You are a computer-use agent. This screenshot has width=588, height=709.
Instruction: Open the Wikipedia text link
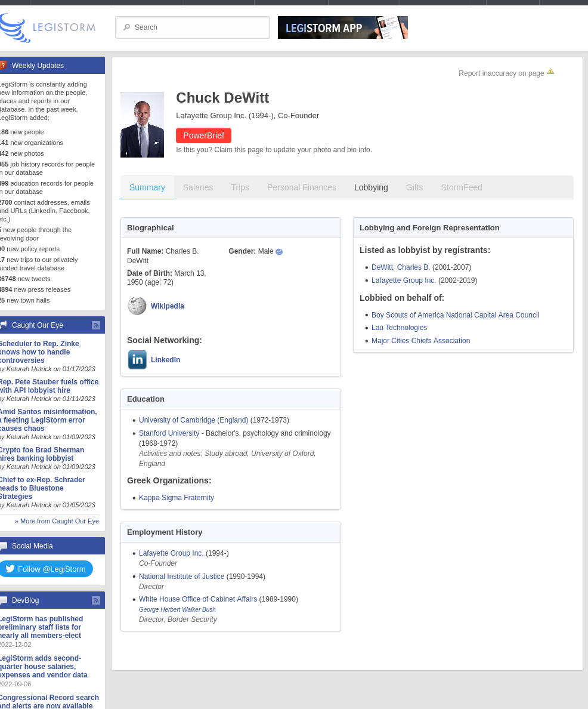167,306
